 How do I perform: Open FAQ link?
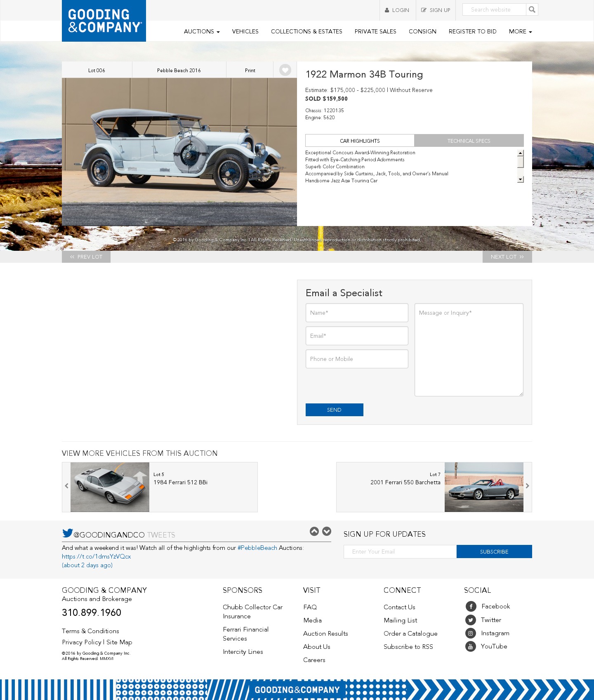pos(310,607)
